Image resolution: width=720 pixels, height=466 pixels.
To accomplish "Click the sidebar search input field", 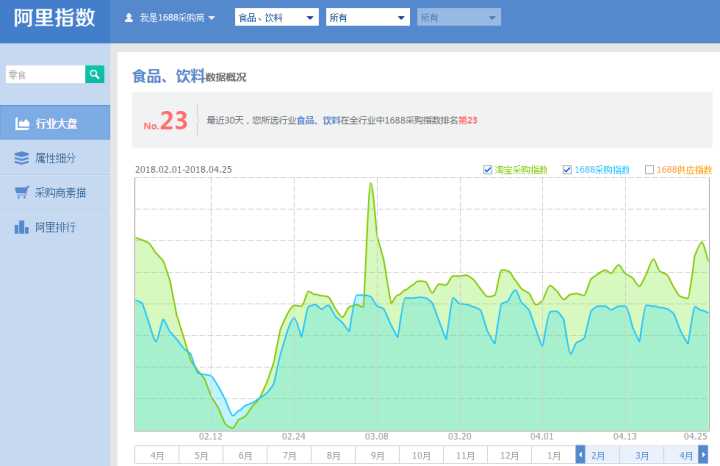I will (45, 74).
